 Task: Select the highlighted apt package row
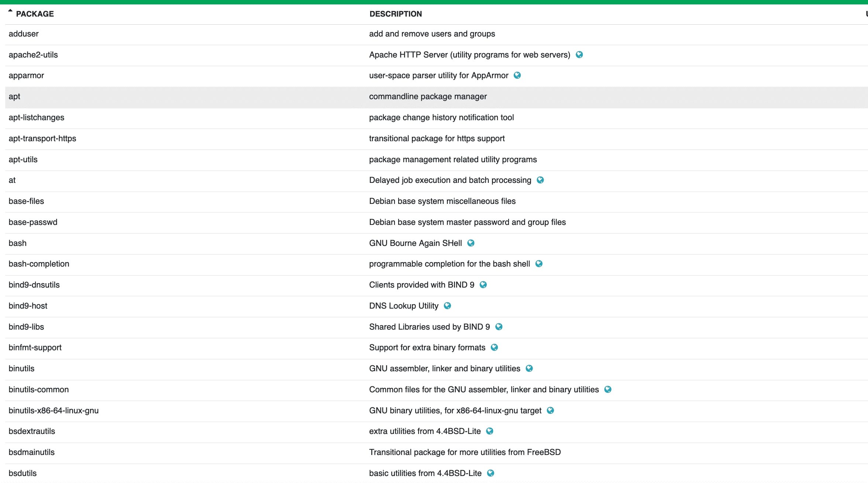click(436, 97)
